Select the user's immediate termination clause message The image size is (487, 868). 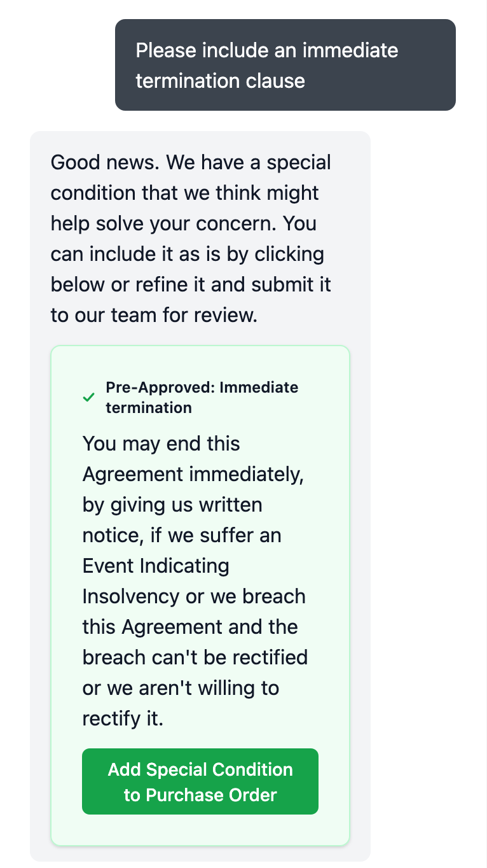285,66
